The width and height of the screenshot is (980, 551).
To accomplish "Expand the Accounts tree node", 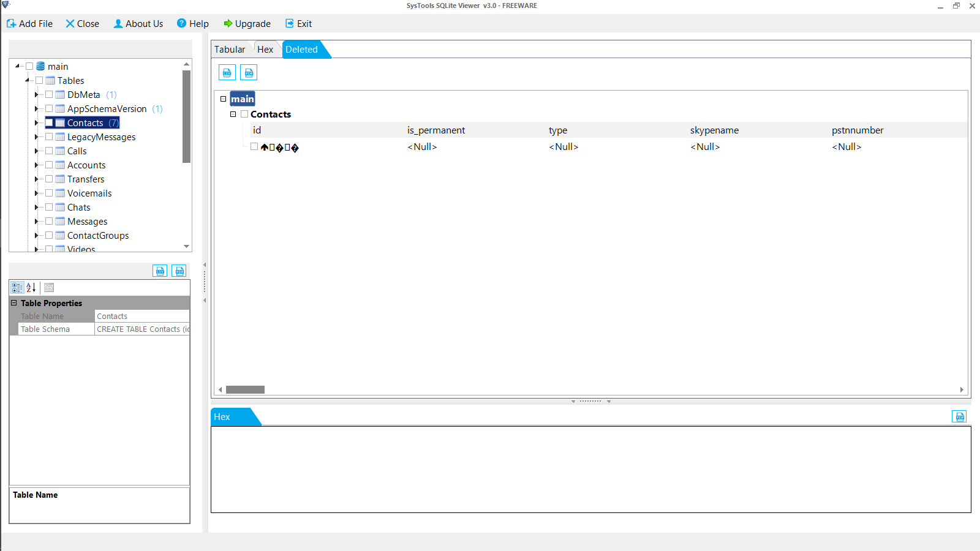I will point(37,165).
